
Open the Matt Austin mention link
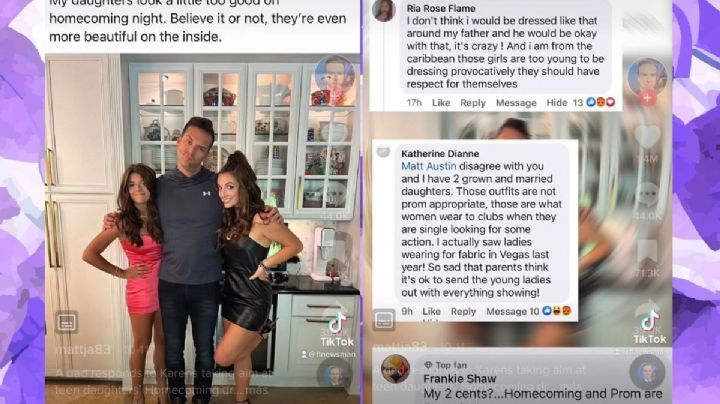(429, 166)
